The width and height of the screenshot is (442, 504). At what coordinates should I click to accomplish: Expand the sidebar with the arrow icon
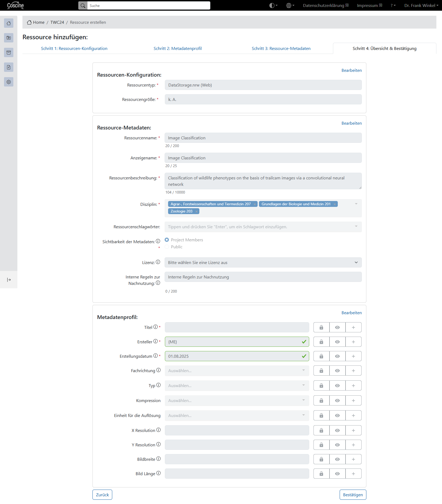coord(9,280)
